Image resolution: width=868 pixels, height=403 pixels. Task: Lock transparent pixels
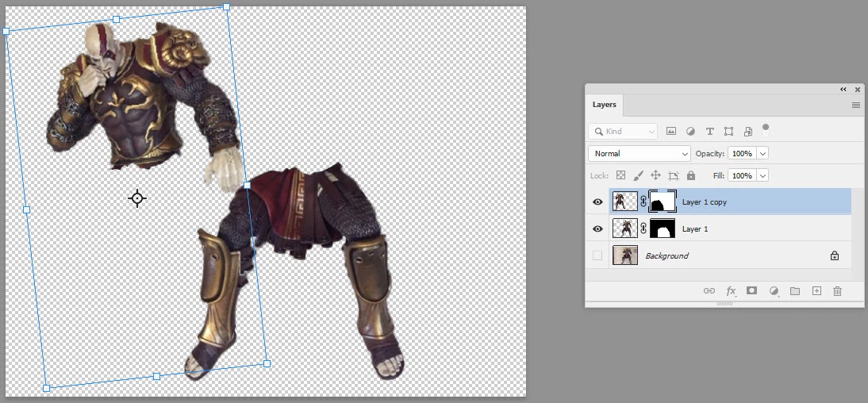621,175
